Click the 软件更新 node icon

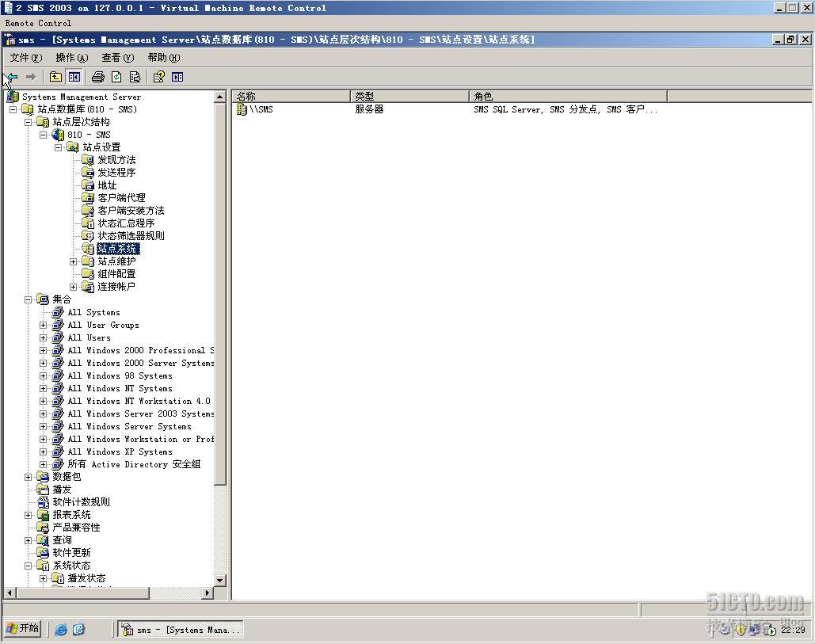(43, 553)
